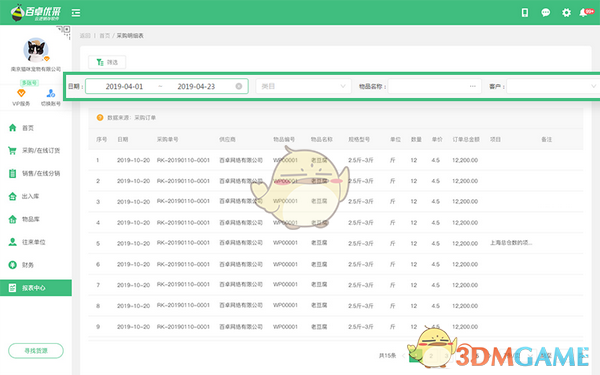Click the 返回 breadcrumb link
This screenshot has height=375, width=600.
pyautogui.click(x=85, y=36)
